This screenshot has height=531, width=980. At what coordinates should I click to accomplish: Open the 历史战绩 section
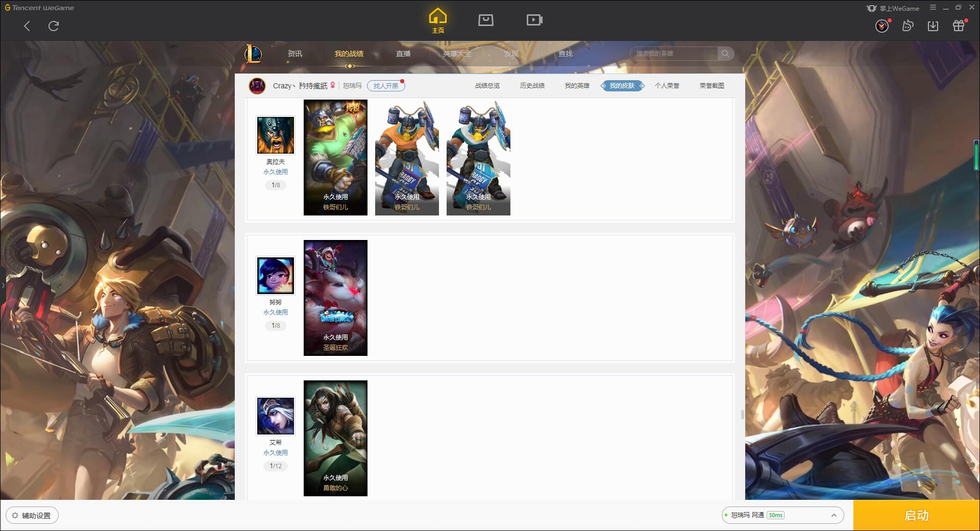coord(532,86)
